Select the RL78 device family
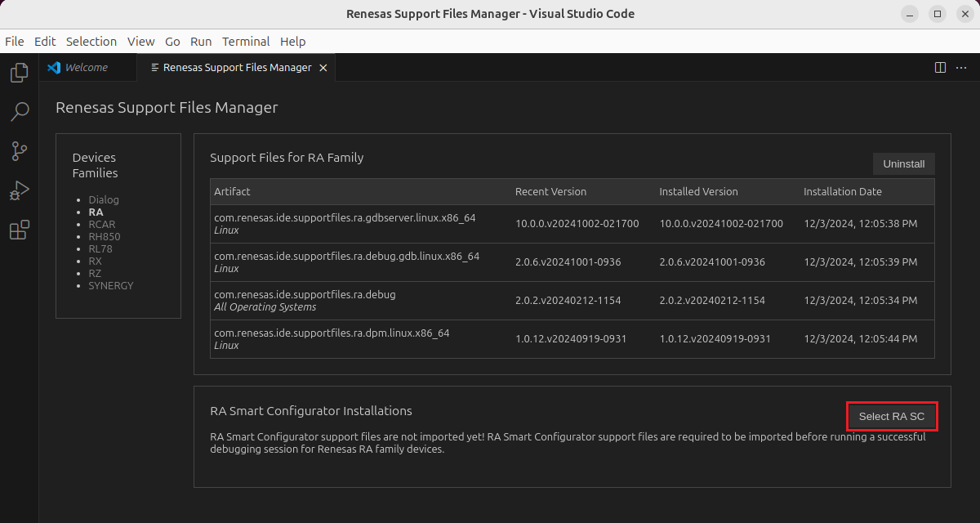 point(100,248)
